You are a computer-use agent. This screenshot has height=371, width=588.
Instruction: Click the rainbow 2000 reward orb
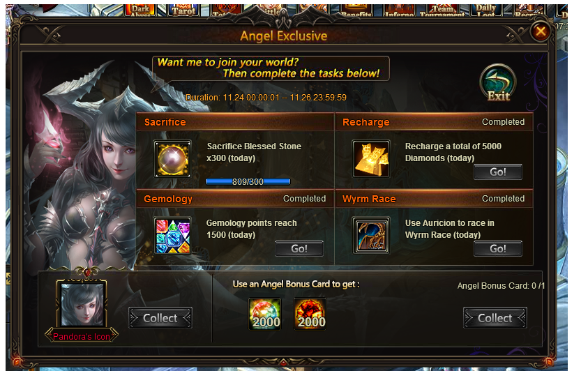tap(265, 314)
